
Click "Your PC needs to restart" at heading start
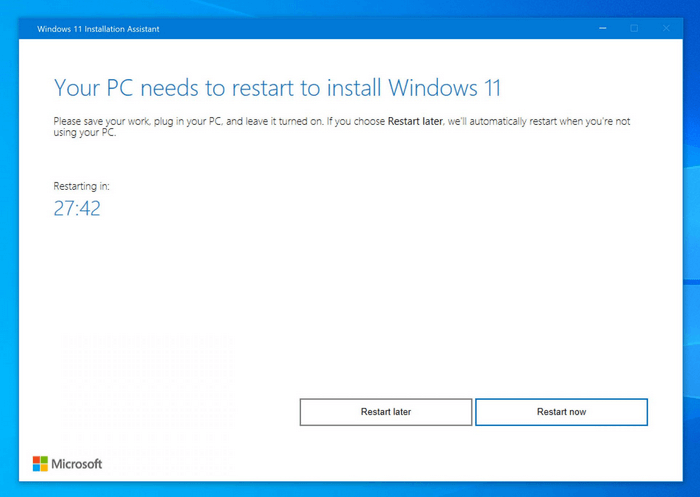150,87
